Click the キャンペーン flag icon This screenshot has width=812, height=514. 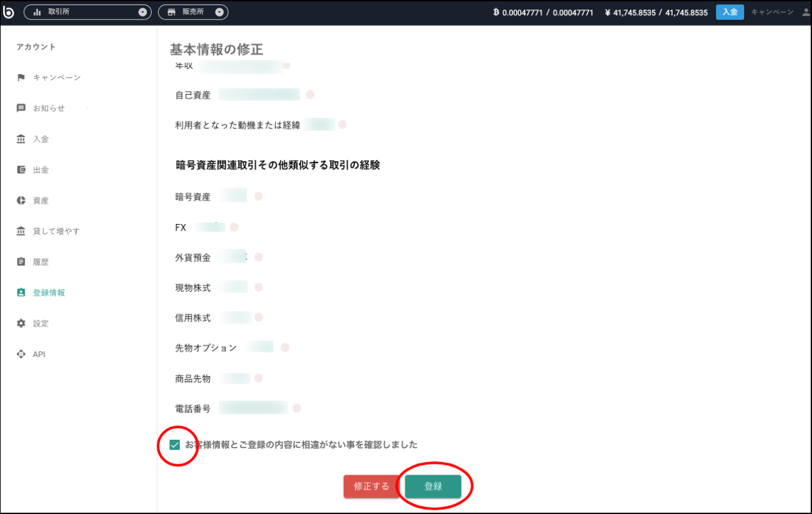click(x=21, y=77)
